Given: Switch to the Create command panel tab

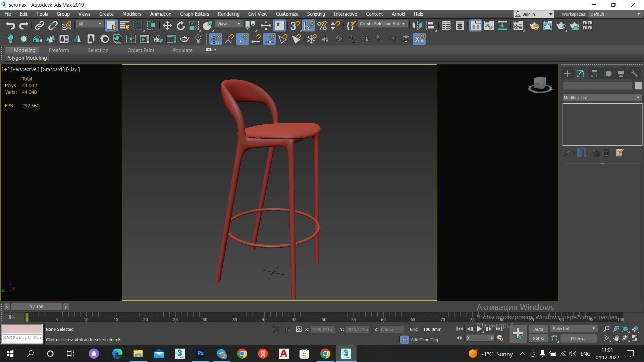Looking at the screenshot, I should point(567,74).
